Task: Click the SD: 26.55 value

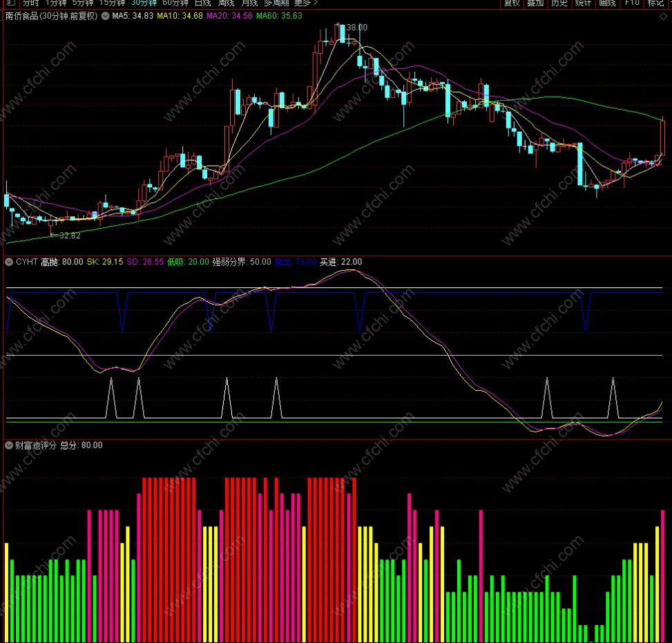Action: tap(145, 262)
